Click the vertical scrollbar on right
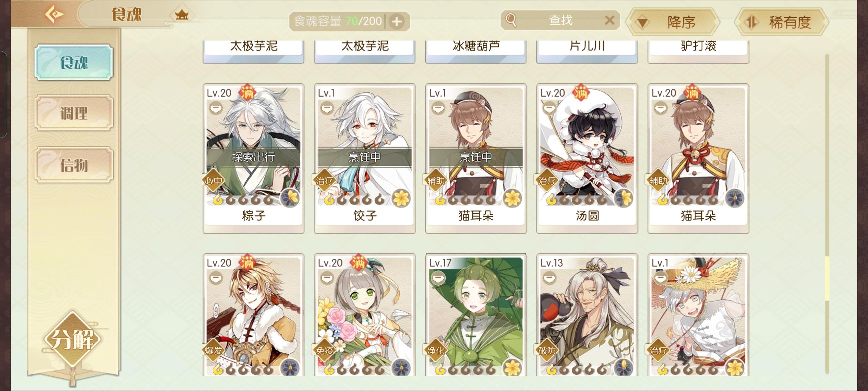This screenshot has width=868, height=391. tap(827, 214)
